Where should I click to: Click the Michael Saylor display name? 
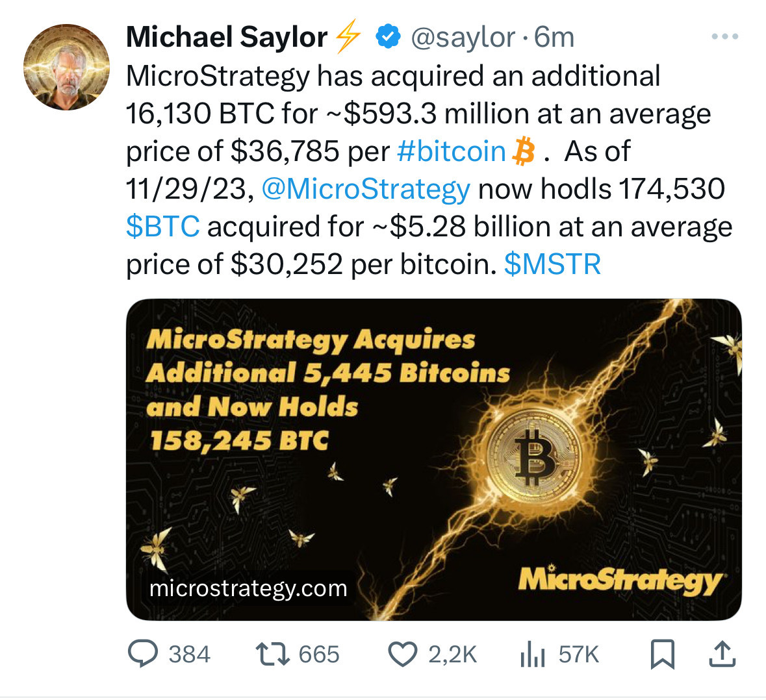coord(227,37)
